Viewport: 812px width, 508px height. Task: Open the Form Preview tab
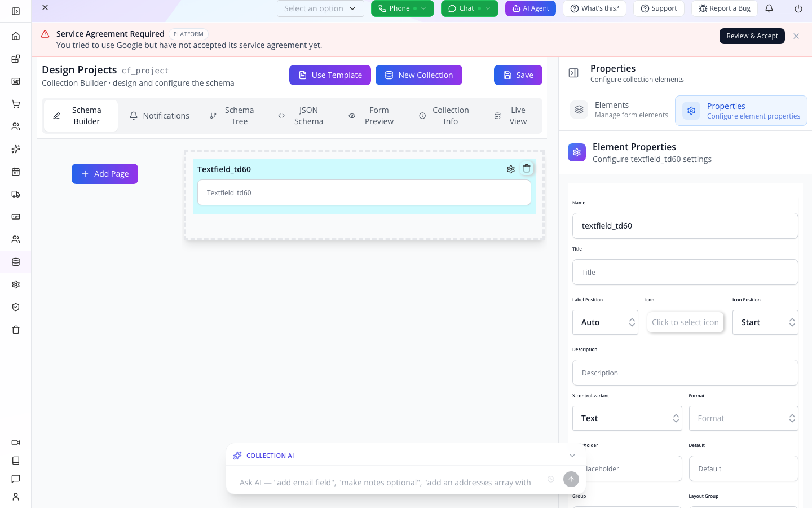371,116
